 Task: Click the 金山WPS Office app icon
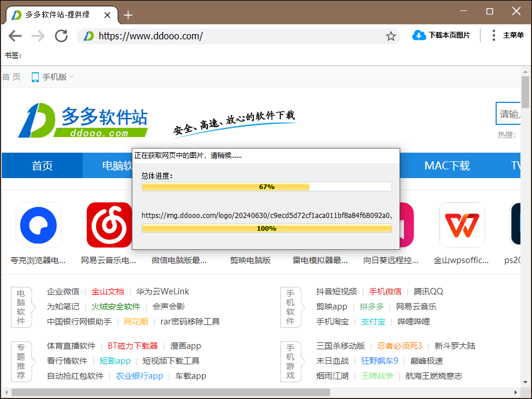click(462, 225)
